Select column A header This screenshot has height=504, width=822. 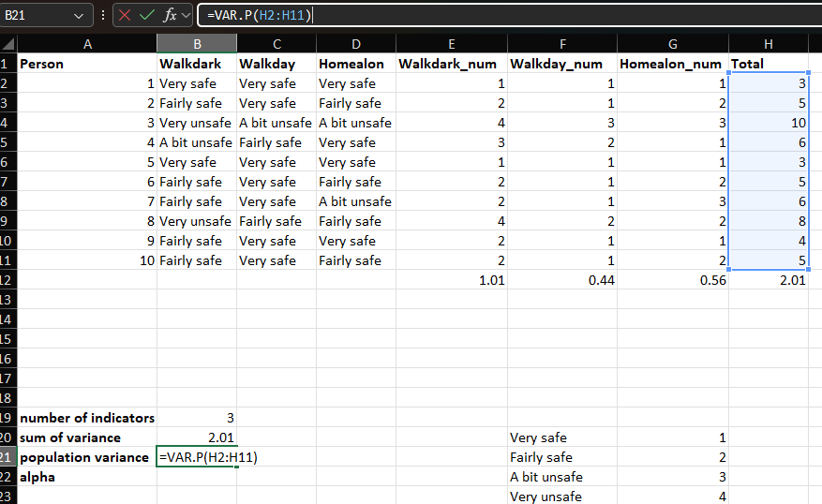point(87,44)
